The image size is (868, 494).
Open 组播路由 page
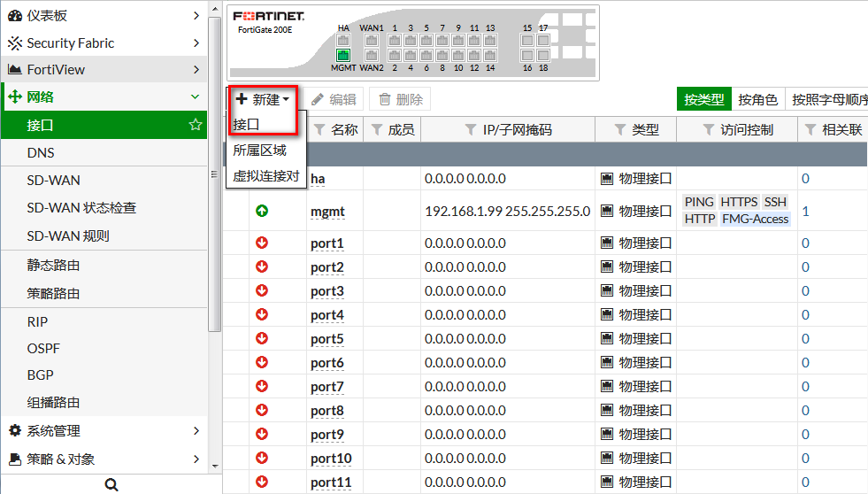point(53,403)
